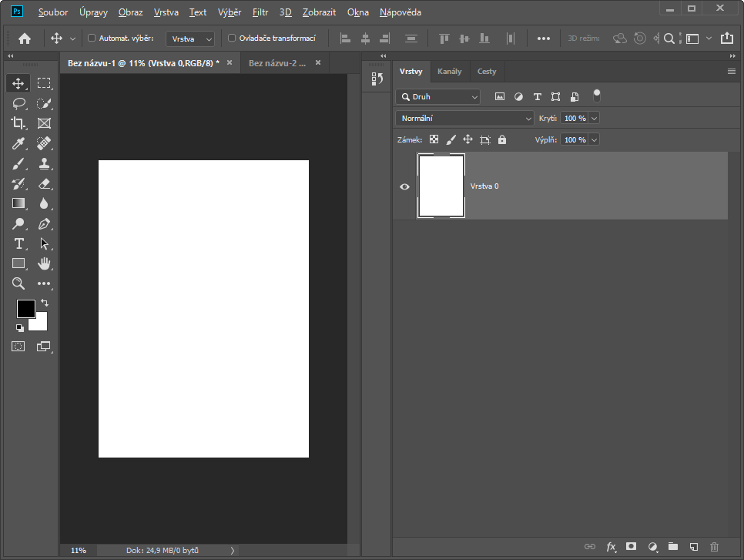Switch to the Bez názvu-2 document tab
The height and width of the screenshot is (560, 744).
(x=276, y=62)
